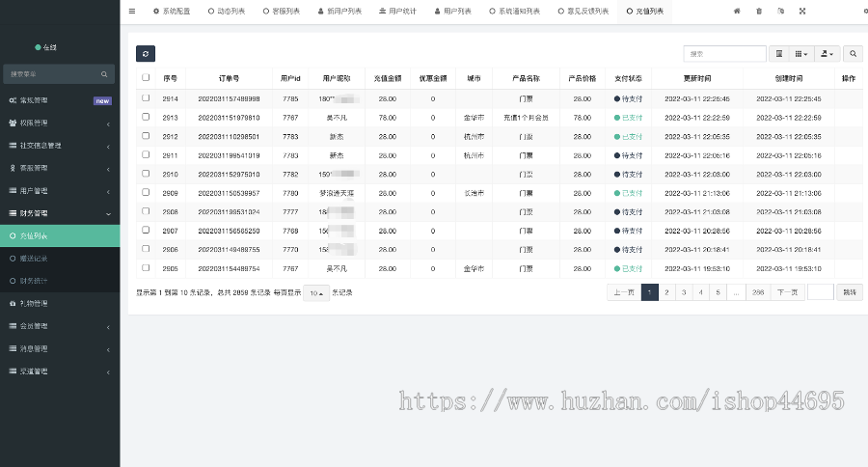868x467 pixels.
Task: Click the fullscreen arrows icon
Action: (802, 11)
